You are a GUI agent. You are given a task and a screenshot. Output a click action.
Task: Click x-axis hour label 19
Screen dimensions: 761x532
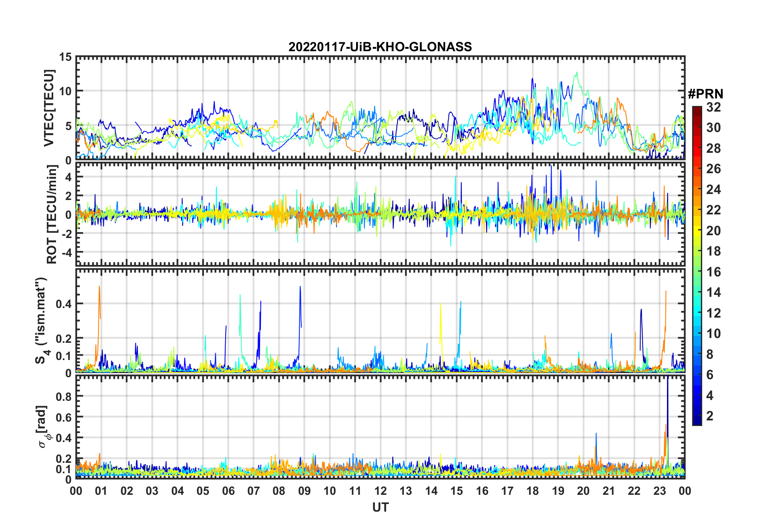(x=558, y=491)
